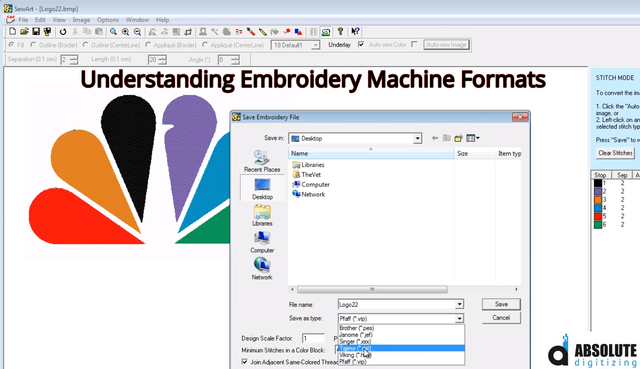Screen dimensions: 640x369
Task: Choose Tajima (*.dst) file type
Action: point(401,348)
